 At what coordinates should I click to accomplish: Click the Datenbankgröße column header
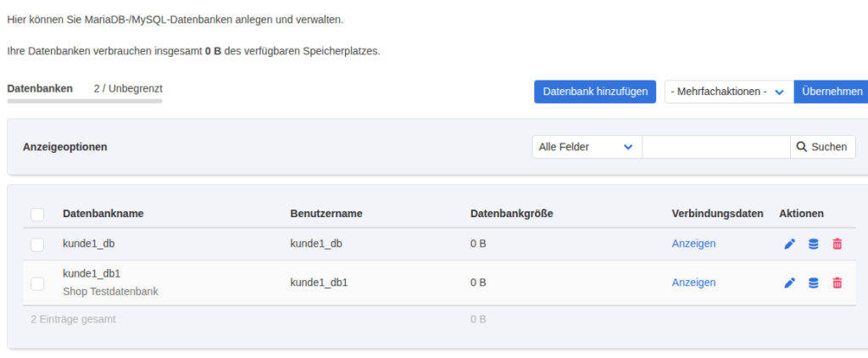511,214
